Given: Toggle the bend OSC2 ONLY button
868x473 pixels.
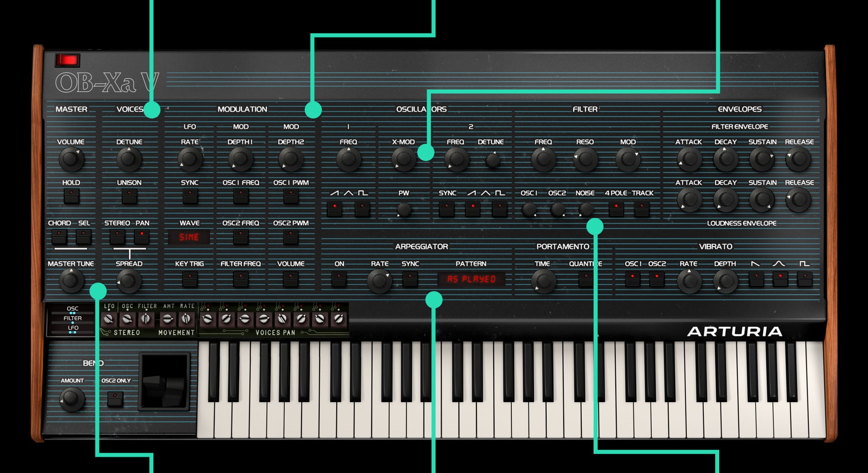Looking at the screenshot, I should click(115, 398).
